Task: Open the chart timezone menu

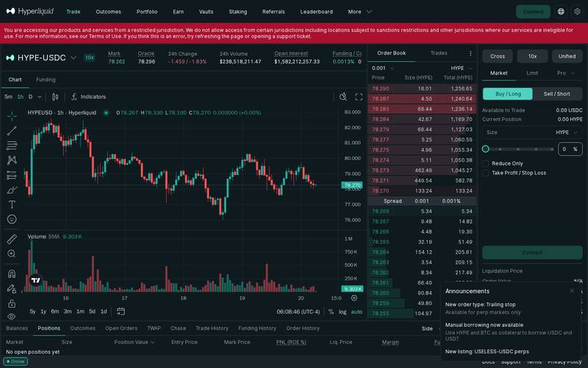Action: click(x=298, y=311)
